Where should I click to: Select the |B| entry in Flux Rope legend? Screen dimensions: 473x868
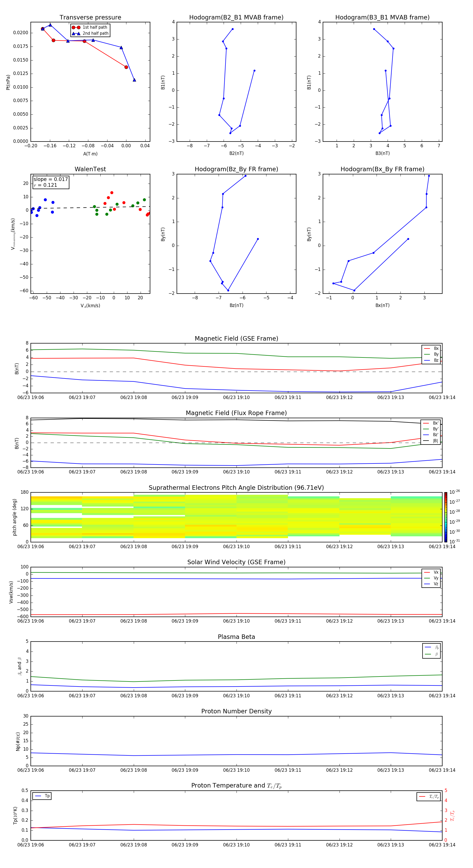(431, 441)
